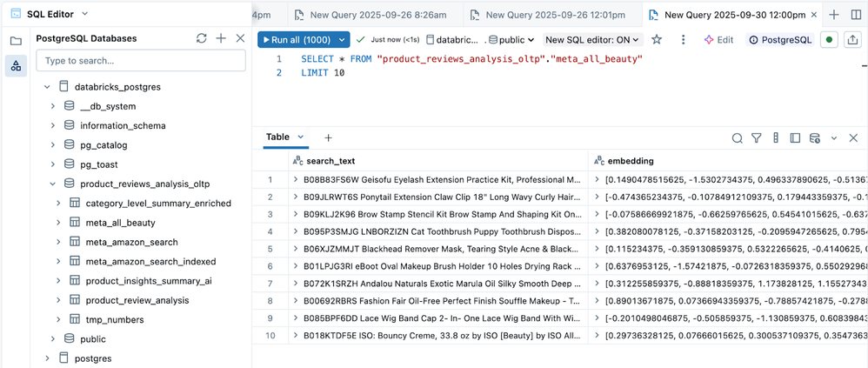868x368 pixels.
Task: Collapse the product_reviews_analysis_oltp schema
Action: (x=53, y=184)
